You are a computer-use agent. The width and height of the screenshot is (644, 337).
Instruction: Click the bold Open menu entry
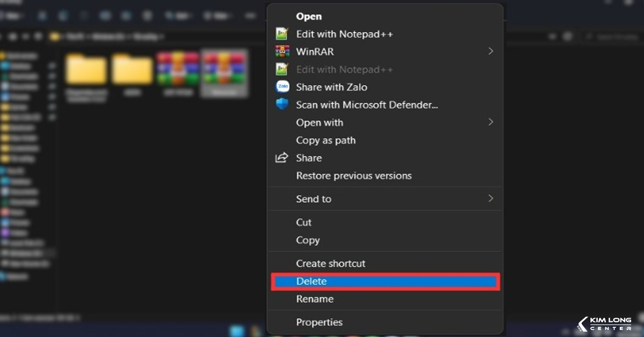[x=309, y=17]
